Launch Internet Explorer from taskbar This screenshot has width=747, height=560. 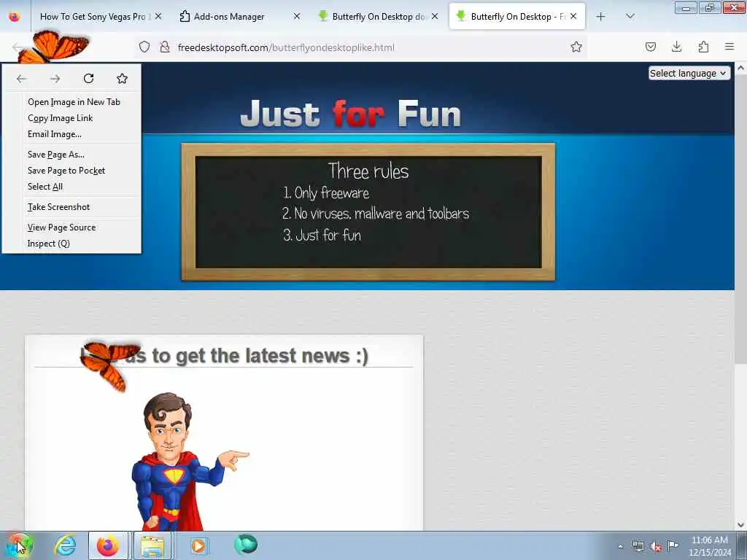point(65,545)
